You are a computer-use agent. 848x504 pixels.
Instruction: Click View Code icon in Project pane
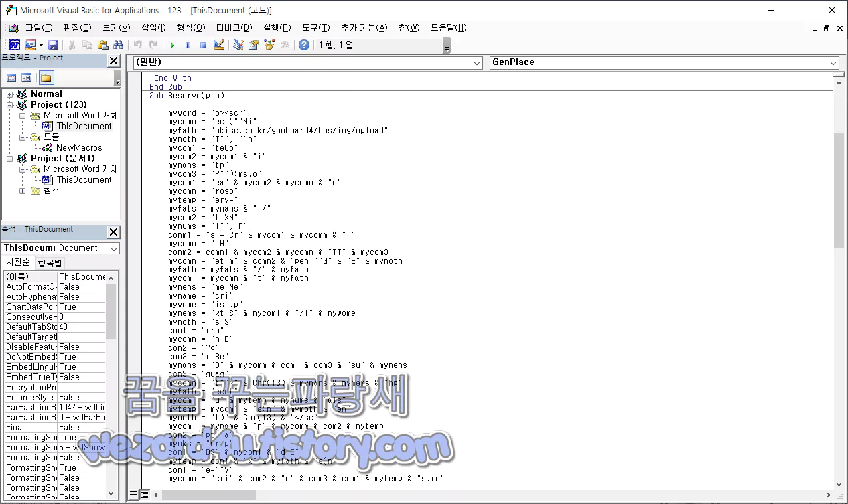point(11,78)
